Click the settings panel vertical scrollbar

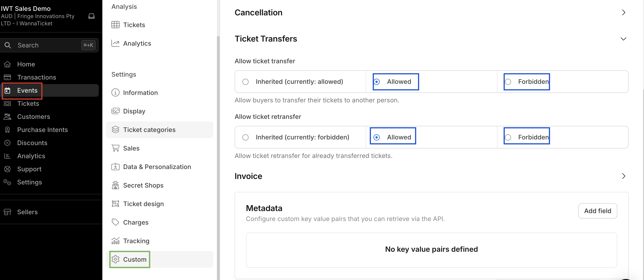pyautogui.click(x=218, y=150)
